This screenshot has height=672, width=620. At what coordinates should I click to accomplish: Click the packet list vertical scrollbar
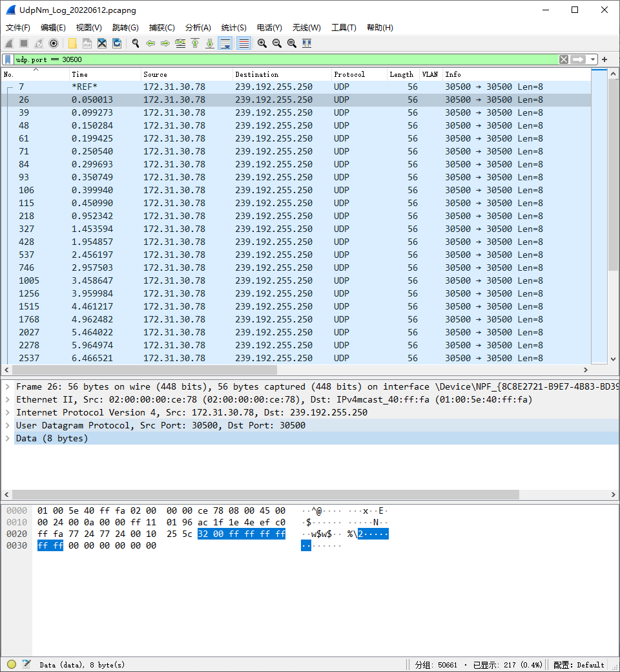coord(613,194)
